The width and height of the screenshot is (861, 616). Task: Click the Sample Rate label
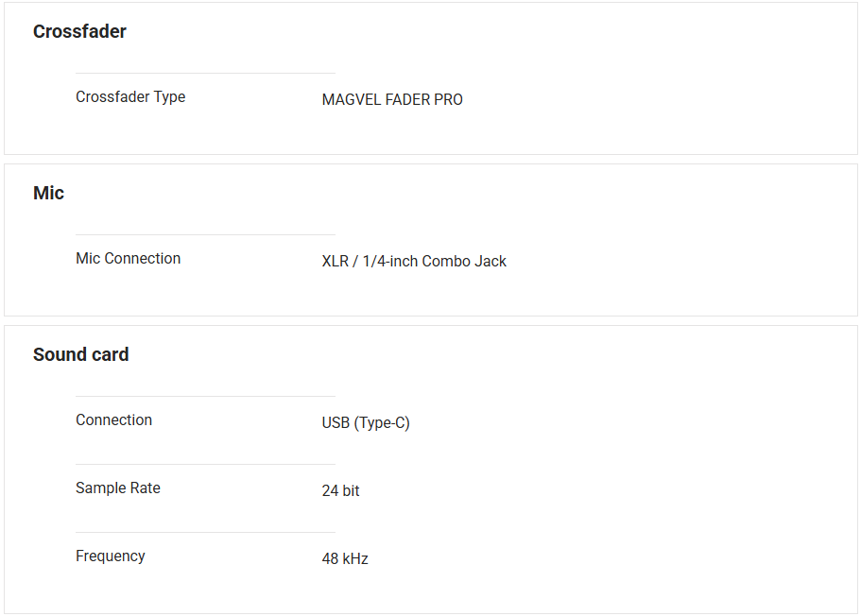pyautogui.click(x=118, y=488)
